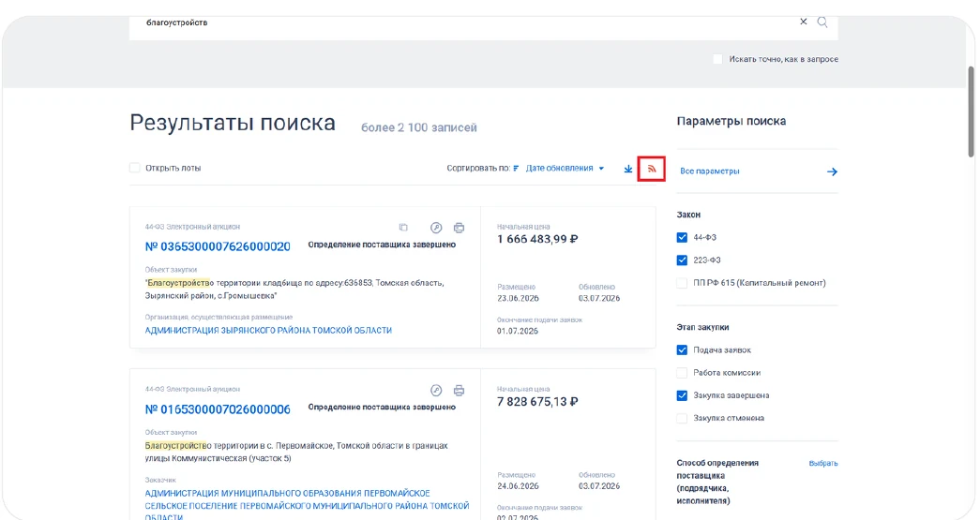Image resolution: width=980 pixels, height=520 pixels.
Task: Enable Искать точно, как в запросе checkbox
Action: click(x=717, y=59)
